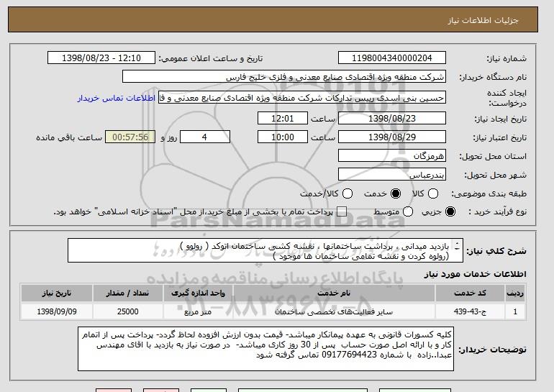Click the تعداد / مقدار column header
Viewport: 554px width, 392px height.
(127, 293)
